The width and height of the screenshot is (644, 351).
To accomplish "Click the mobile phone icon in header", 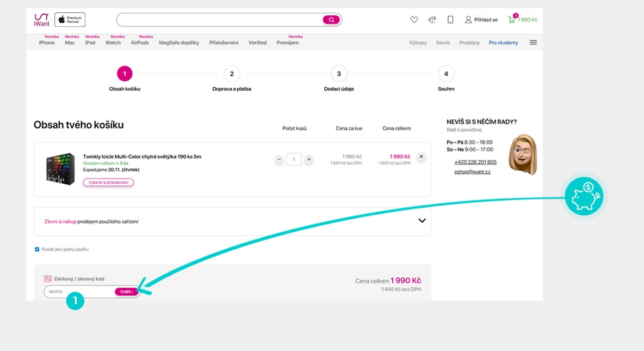I will pos(450,20).
